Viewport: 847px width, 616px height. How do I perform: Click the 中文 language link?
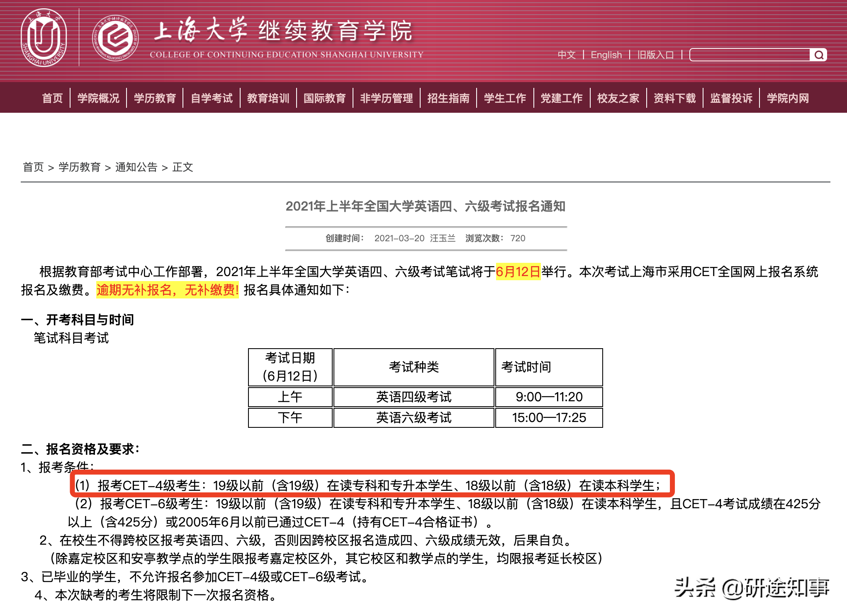pyautogui.click(x=567, y=55)
